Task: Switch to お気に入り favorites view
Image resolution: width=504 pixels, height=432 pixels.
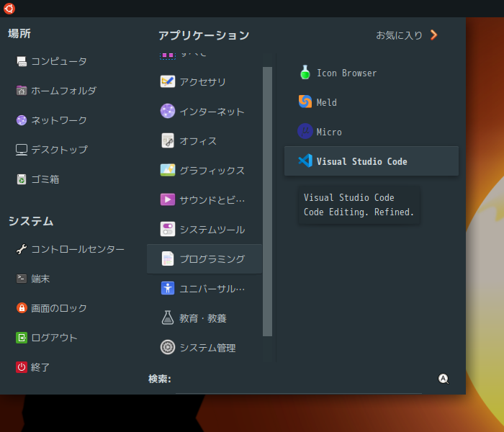Action: [399, 35]
